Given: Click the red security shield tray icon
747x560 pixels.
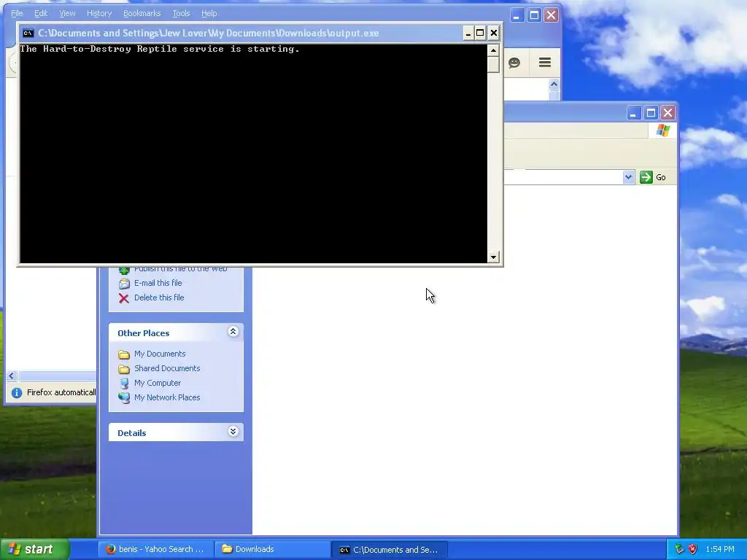Looking at the screenshot, I should 693,549.
